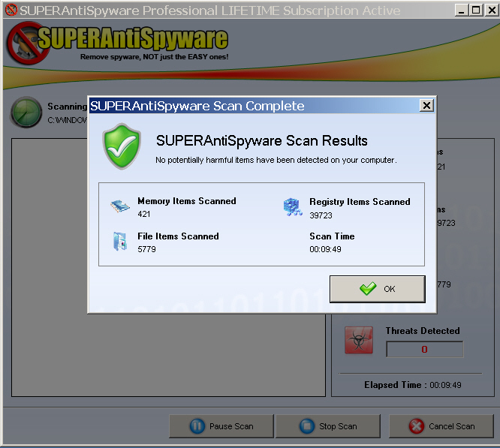
Task: Click the Memory Items Scanned icon
Action: [x=120, y=206]
